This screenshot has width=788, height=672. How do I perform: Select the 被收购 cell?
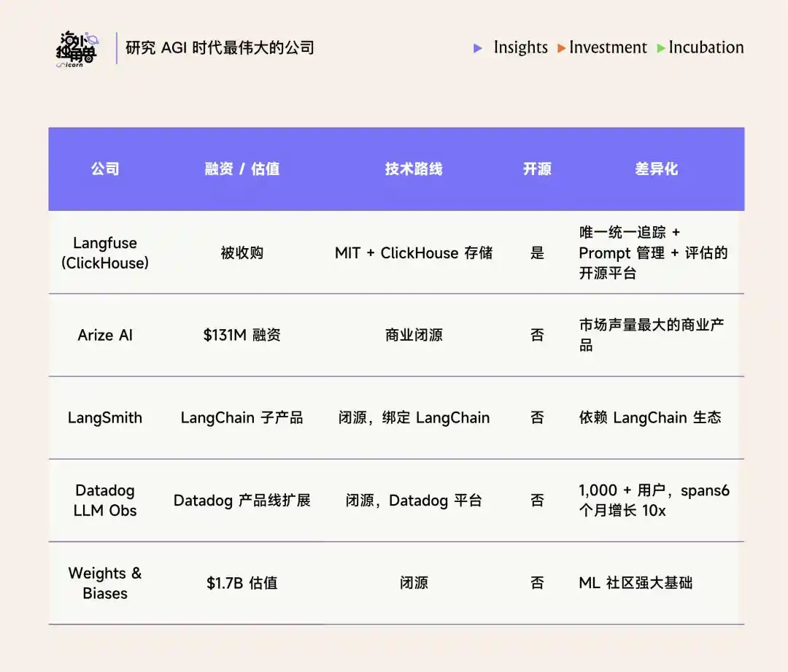coord(242,252)
